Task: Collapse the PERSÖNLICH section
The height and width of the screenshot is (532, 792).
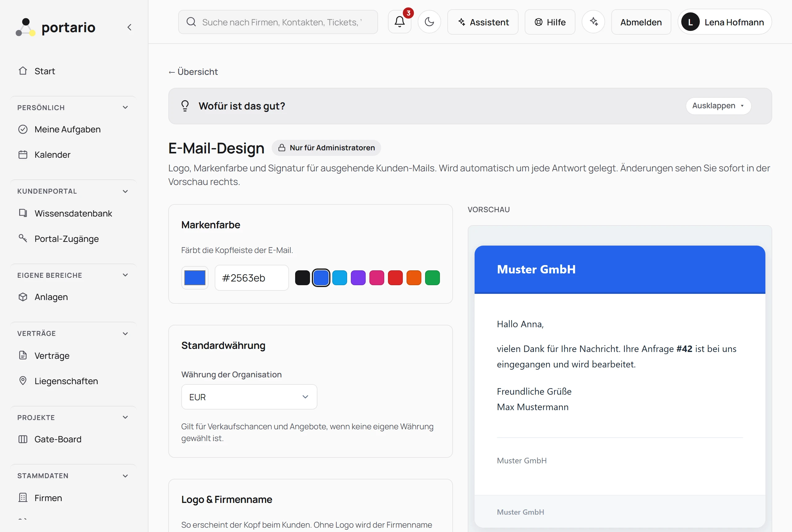Action: (125, 108)
